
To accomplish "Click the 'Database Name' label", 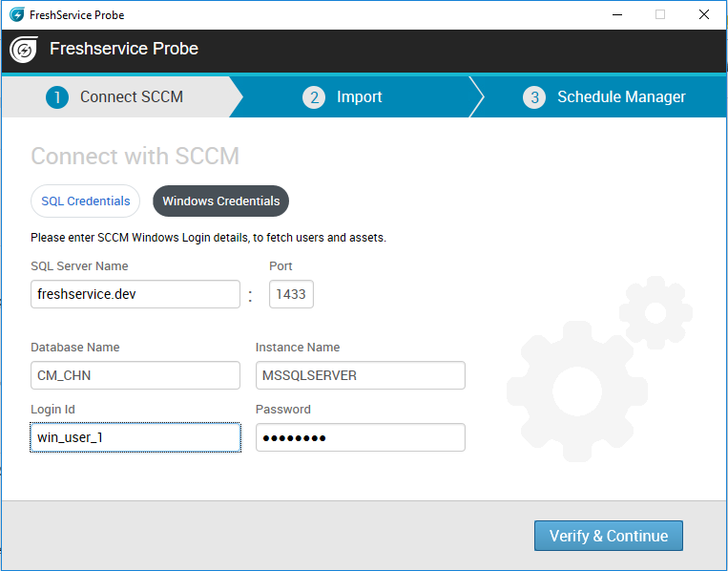I will 75,347.
